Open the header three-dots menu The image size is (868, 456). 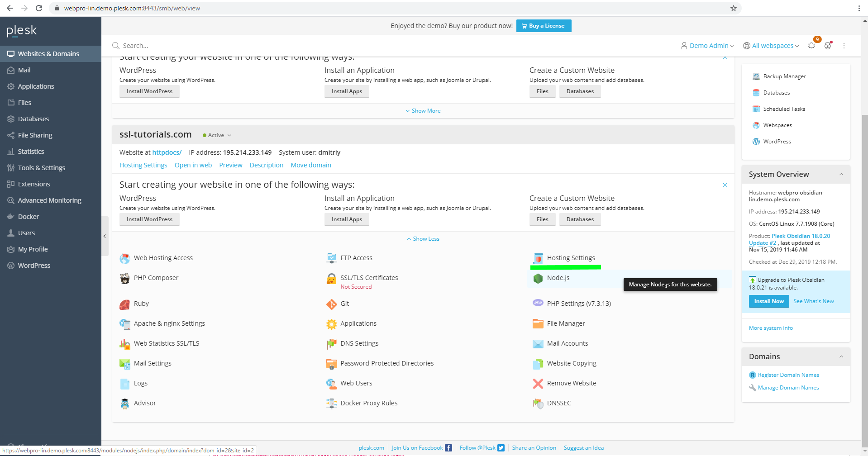click(844, 46)
